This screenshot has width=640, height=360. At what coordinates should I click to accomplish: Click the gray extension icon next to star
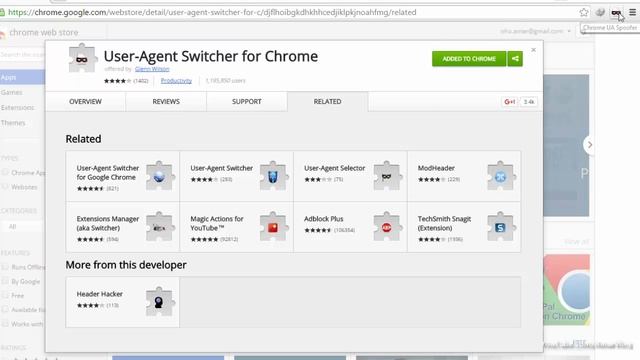pyautogui.click(x=600, y=12)
